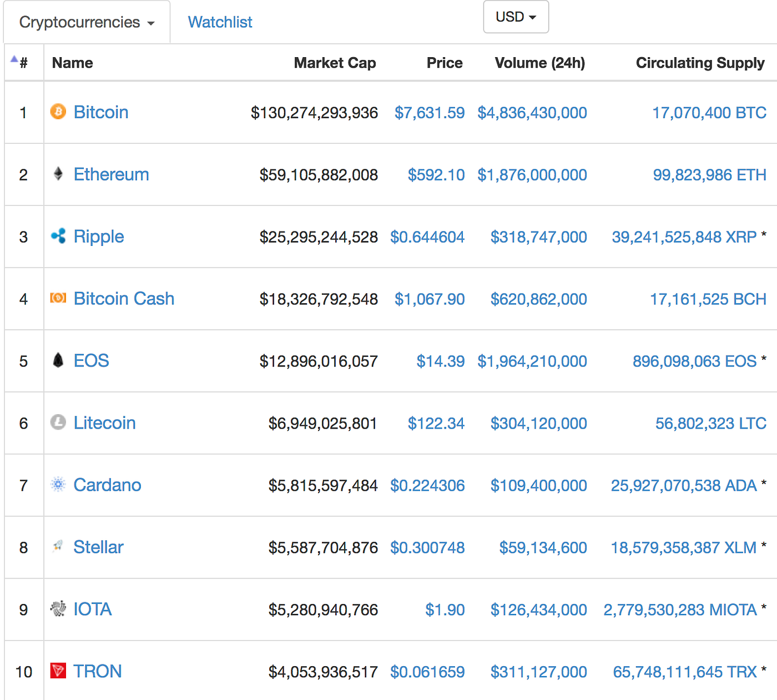This screenshot has width=777, height=700.
Task: Click supply 896,098,063 EOS
Action: (695, 361)
